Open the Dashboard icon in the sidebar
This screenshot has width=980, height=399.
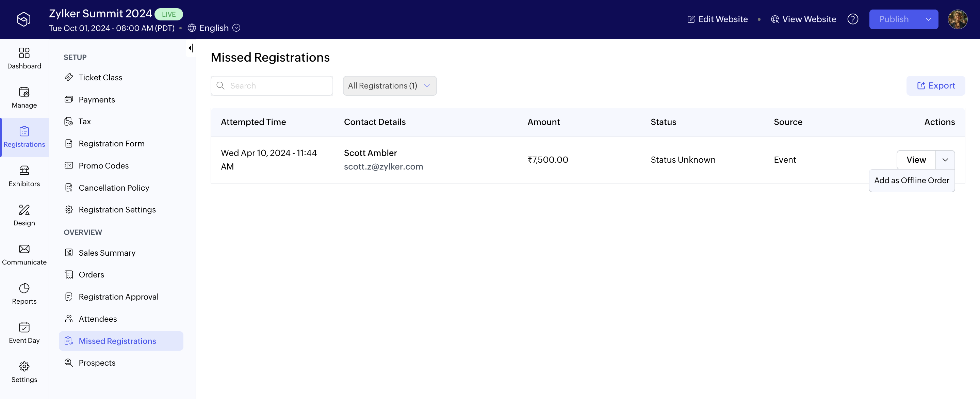coord(24,52)
